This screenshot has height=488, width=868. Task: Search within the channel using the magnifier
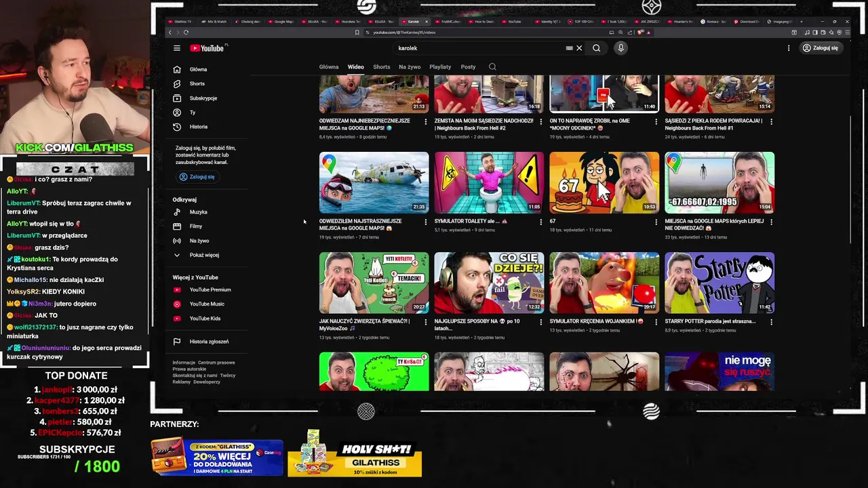[x=492, y=67]
